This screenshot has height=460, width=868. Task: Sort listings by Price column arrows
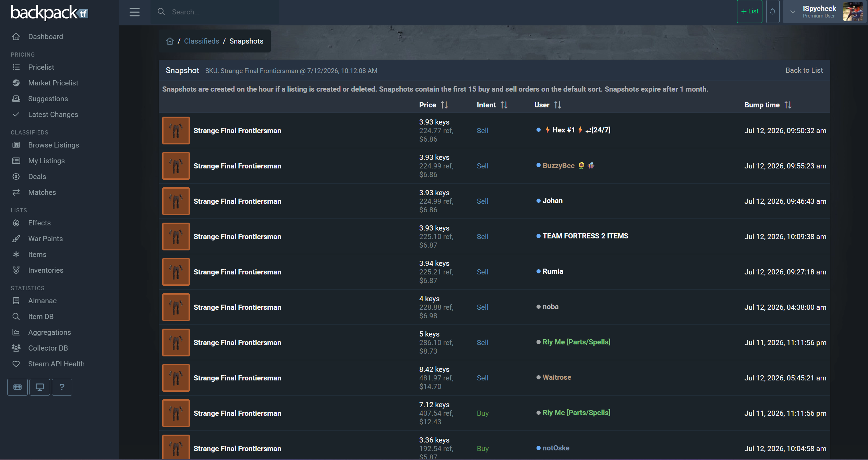pyautogui.click(x=444, y=105)
